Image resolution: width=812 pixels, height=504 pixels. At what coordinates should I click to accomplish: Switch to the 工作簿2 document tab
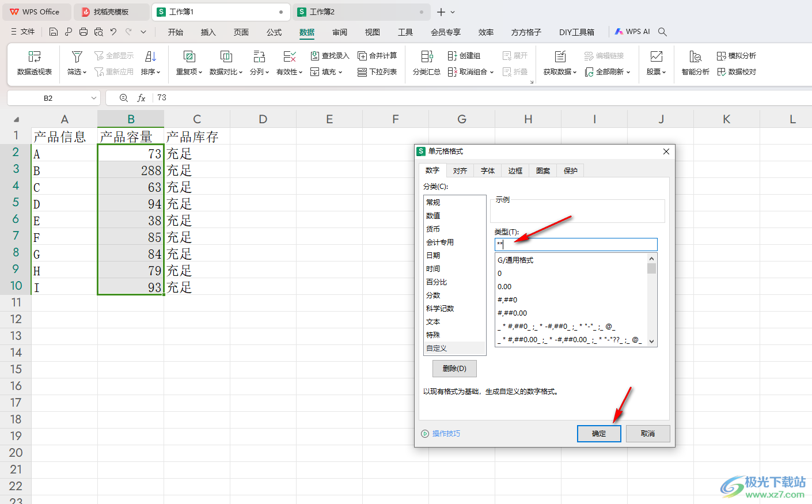[361, 12]
